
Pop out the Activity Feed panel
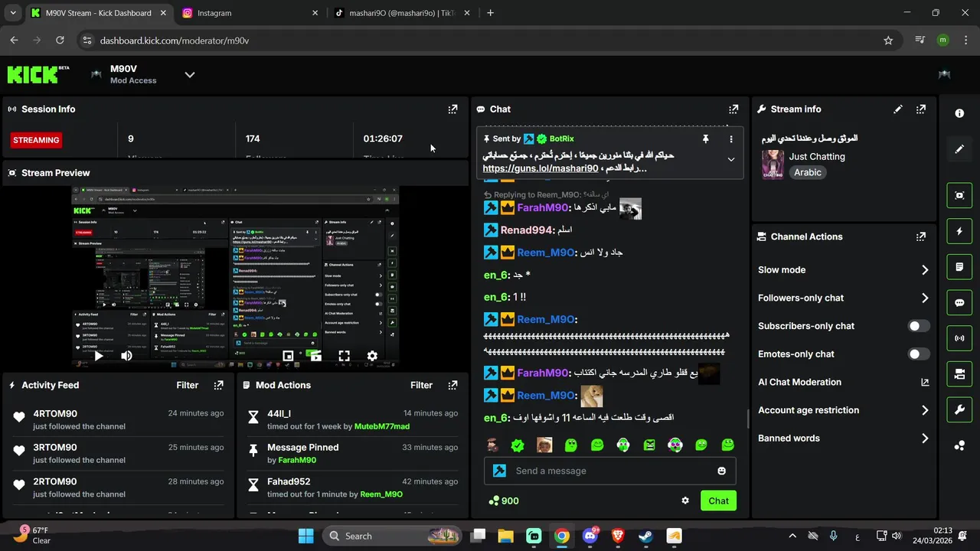click(x=218, y=386)
